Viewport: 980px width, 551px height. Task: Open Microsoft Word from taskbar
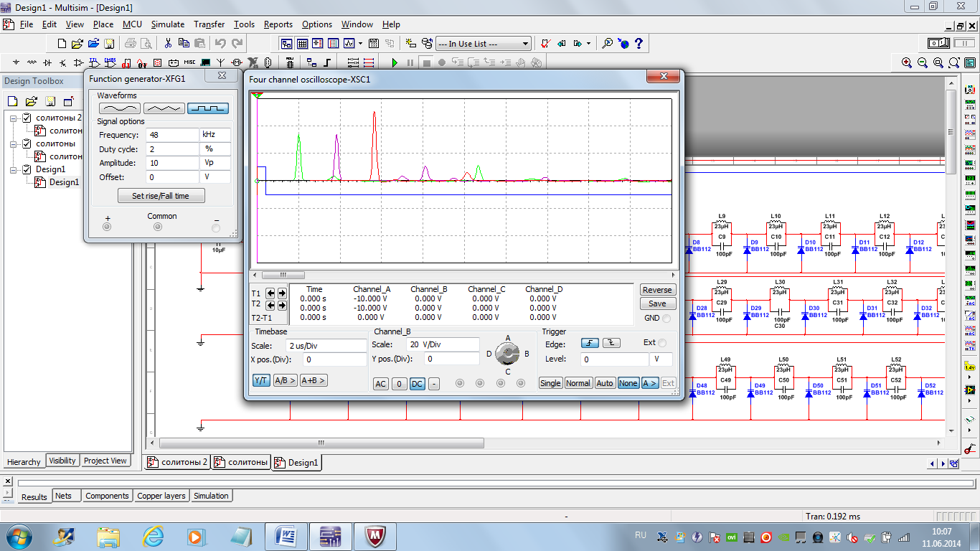pyautogui.click(x=286, y=537)
